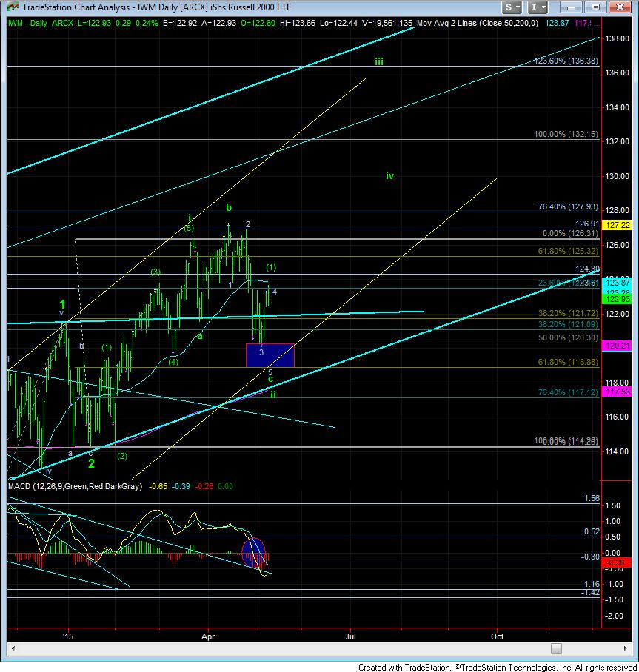Click the large green '1' wave label
The height and width of the screenshot is (672, 639).
[x=62, y=304]
